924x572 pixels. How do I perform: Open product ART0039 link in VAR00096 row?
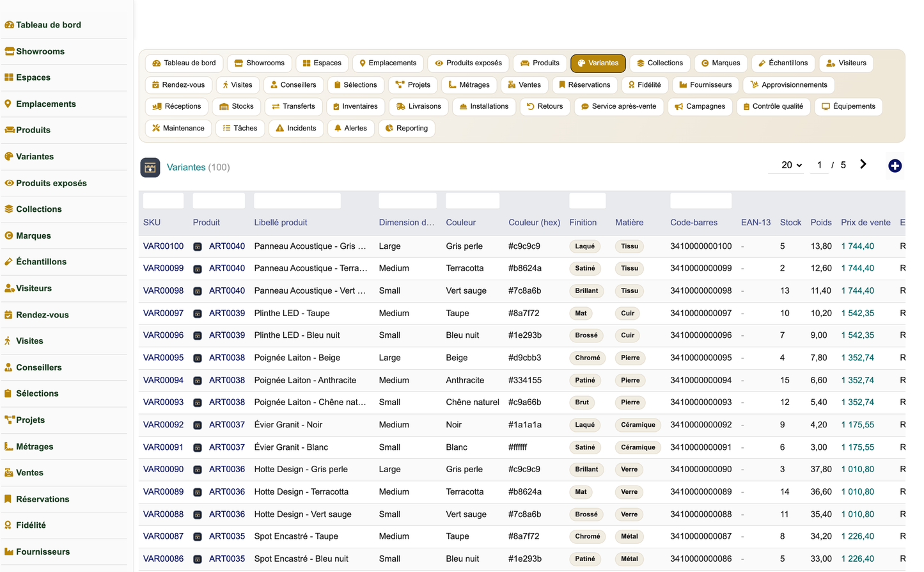[227, 335]
